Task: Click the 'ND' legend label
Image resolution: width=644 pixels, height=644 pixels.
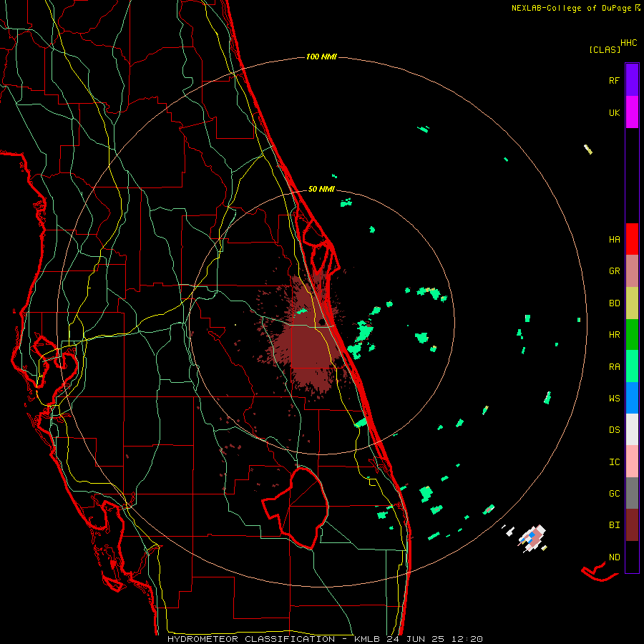Action: (614, 557)
